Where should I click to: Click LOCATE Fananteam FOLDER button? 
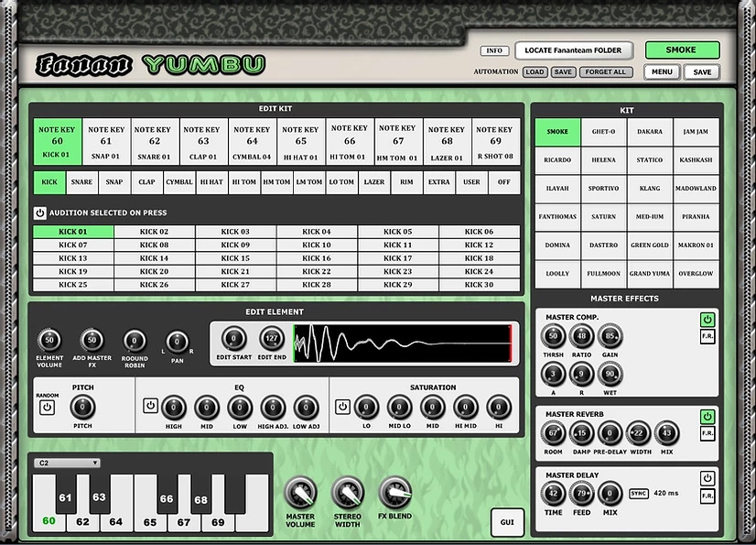pyautogui.click(x=573, y=50)
